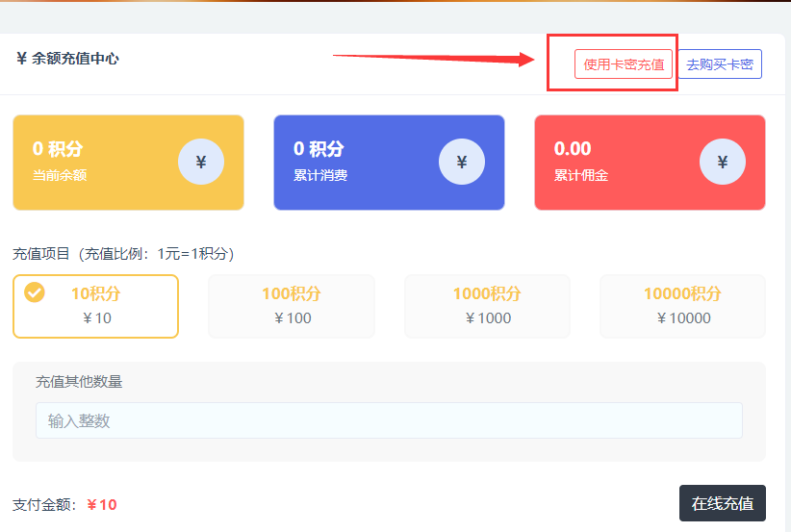The height and width of the screenshot is (532, 791).
Task: Pick the 10000积分 recharge package
Action: pos(682,306)
